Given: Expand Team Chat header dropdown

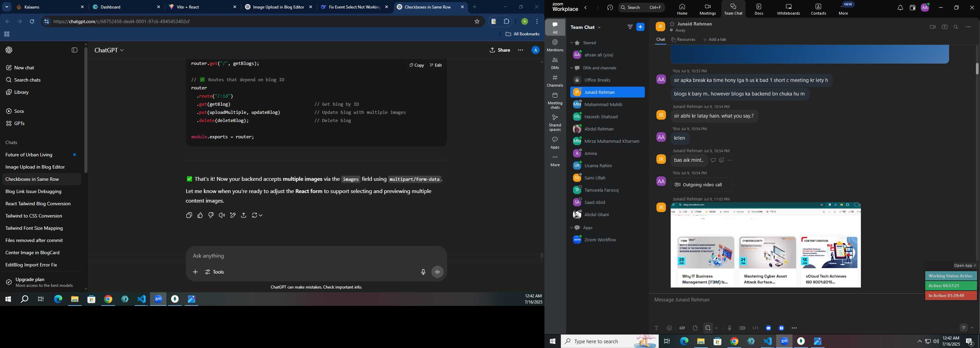Looking at the screenshot, I should [x=599, y=27].
